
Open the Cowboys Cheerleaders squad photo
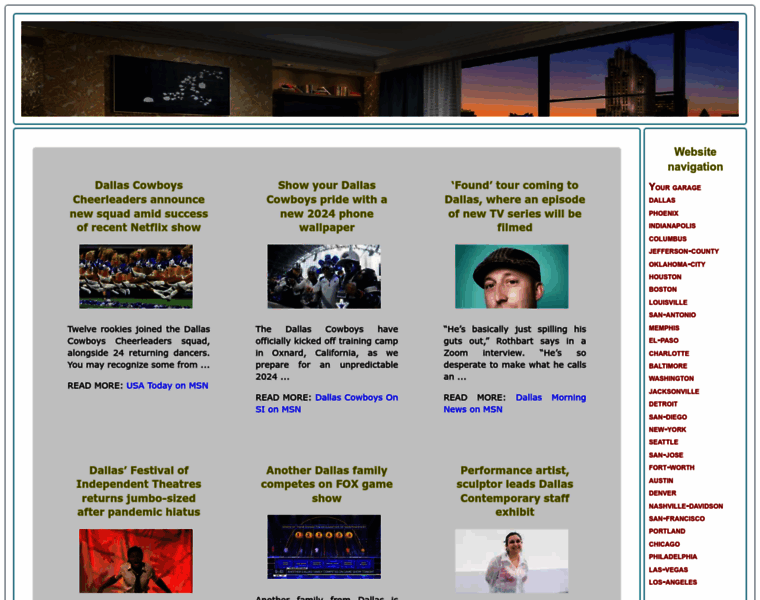pyautogui.click(x=136, y=276)
